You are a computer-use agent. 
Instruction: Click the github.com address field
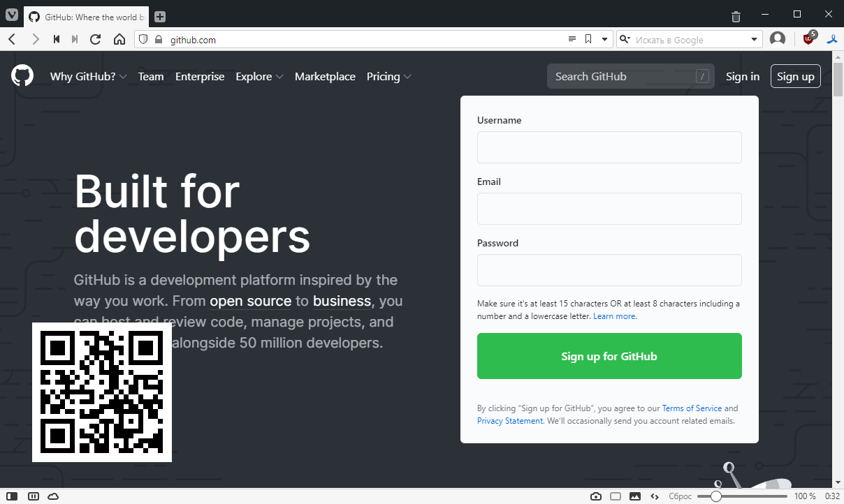[x=363, y=40]
